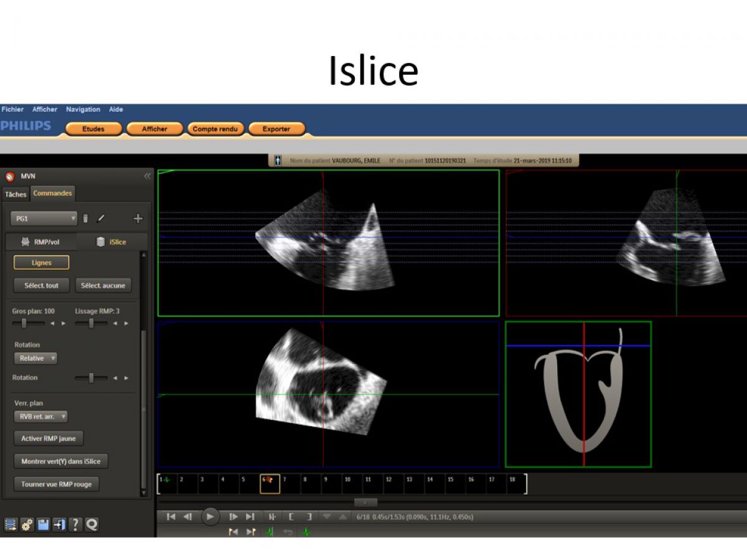Viewport: 747px width, 560px height.
Task: Open settings gears icon
Action: click(27, 525)
